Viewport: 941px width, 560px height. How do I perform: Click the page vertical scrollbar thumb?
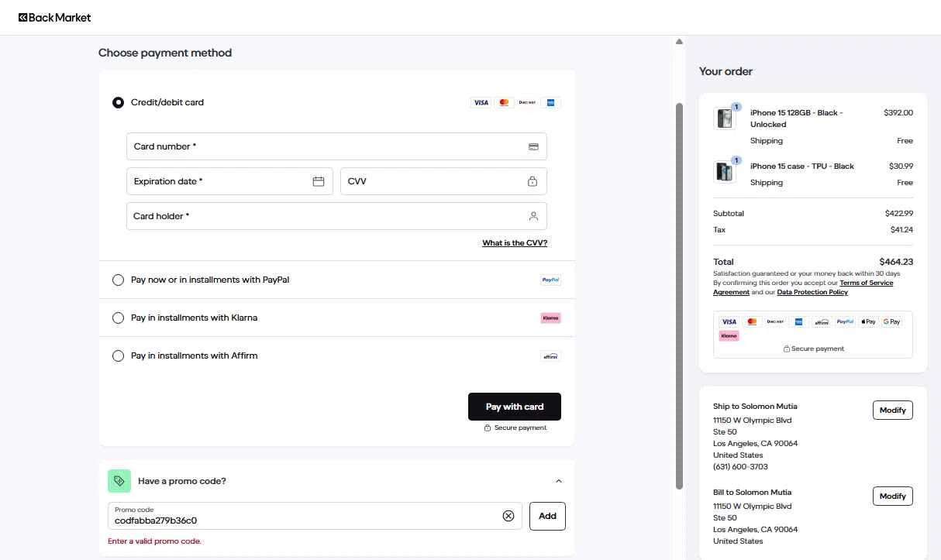coord(680,296)
